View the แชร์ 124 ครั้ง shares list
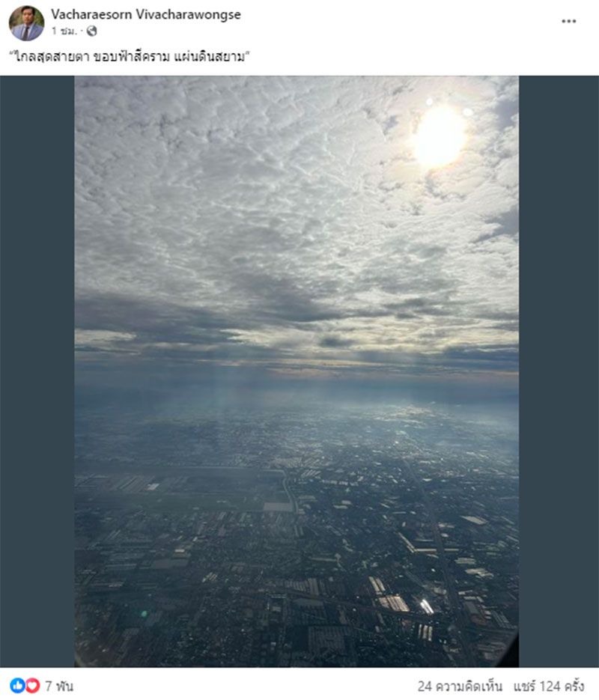The width and height of the screenshot is (599, 700). click(x=549, y=687)
